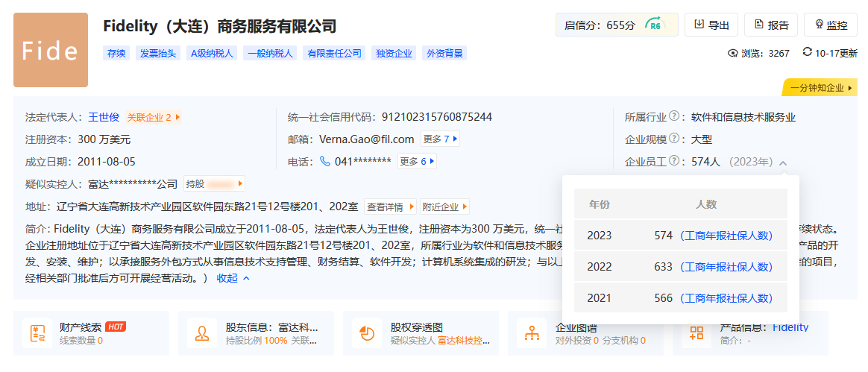Open legal representative 王世俊 link
The height and width of the screenshot is (372, 868).
[104, 117]
